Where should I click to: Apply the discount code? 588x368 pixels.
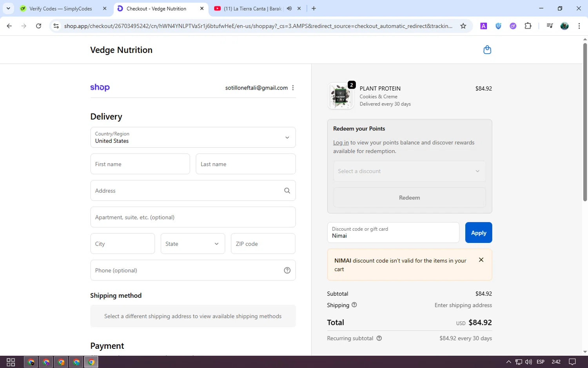pos(479,233)
